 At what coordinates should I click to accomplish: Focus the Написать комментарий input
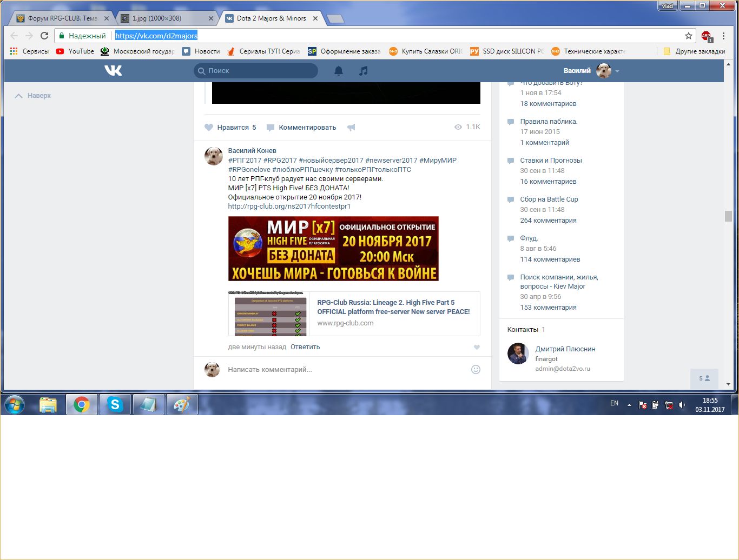(346, 370)
